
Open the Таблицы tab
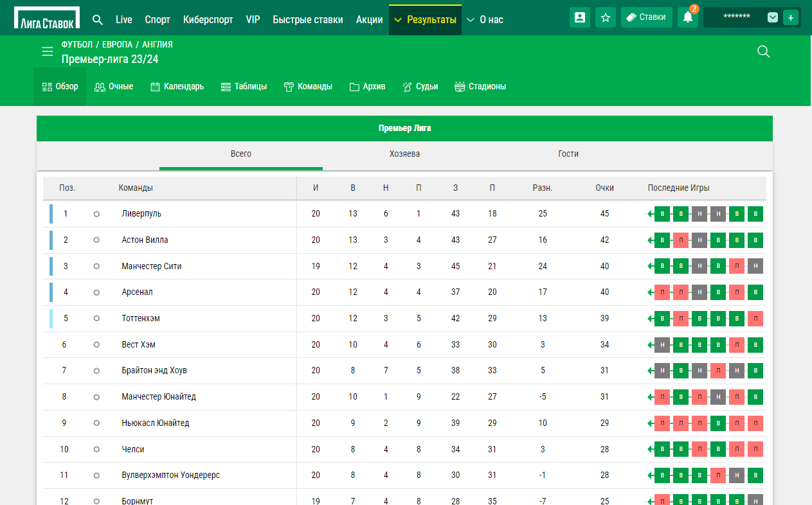[x=244, y=87]
